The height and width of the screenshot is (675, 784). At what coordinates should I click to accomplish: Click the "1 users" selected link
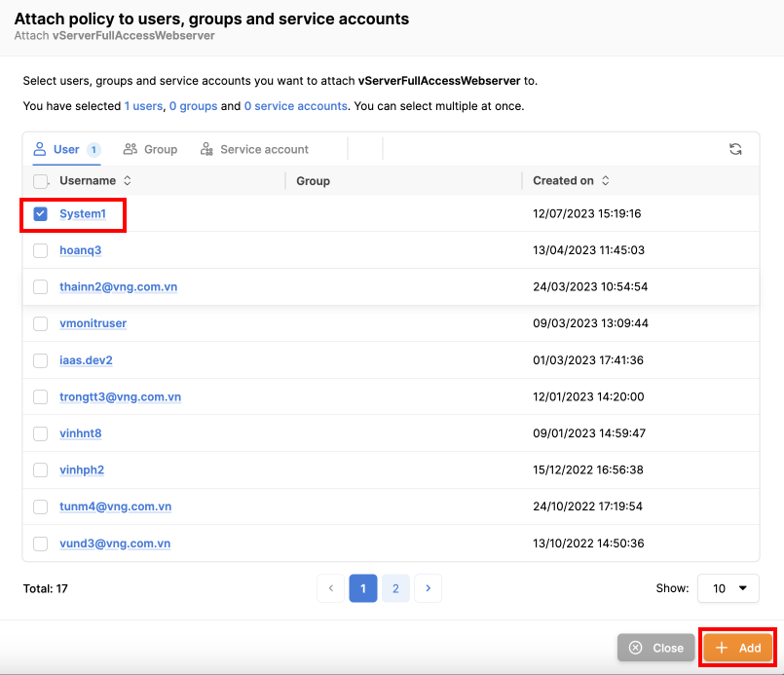[x=143, y=106]
